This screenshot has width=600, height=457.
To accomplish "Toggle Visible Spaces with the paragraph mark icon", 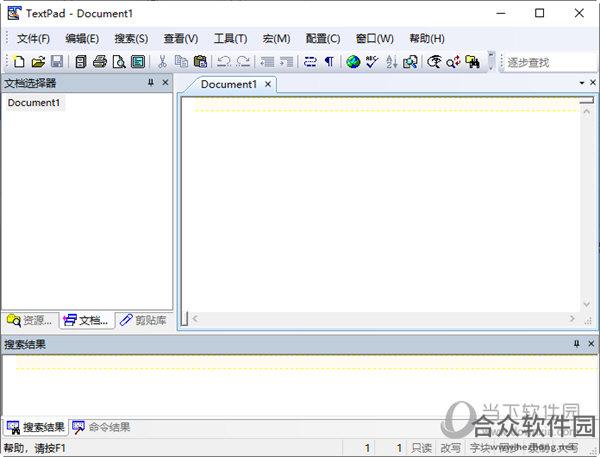I will point(329,61).
